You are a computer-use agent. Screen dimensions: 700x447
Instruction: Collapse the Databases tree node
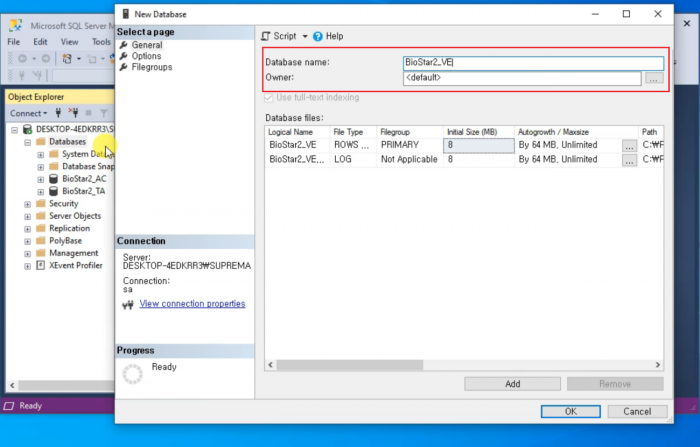pos(27,142)
